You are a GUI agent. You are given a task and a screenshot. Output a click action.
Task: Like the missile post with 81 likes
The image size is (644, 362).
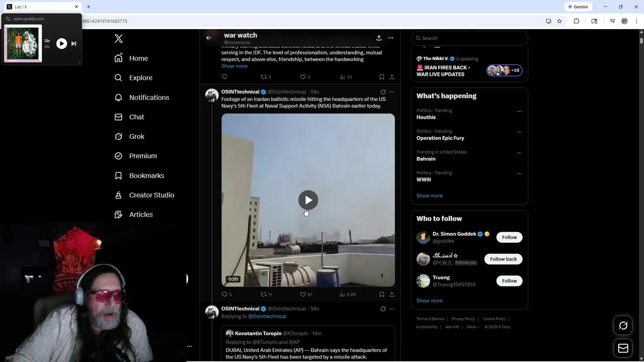pyautogui.click(x=306, y=295)
